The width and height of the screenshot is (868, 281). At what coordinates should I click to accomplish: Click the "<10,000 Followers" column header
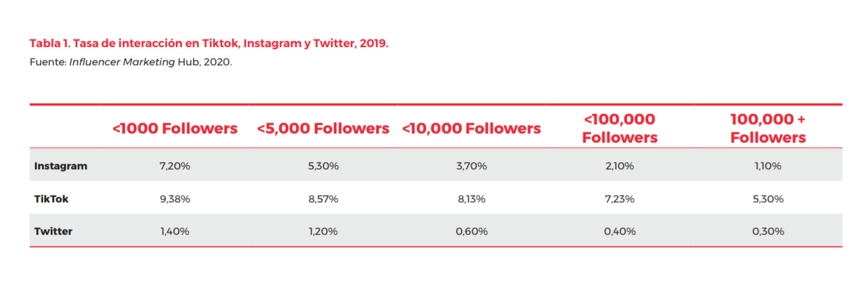(472, 129)
